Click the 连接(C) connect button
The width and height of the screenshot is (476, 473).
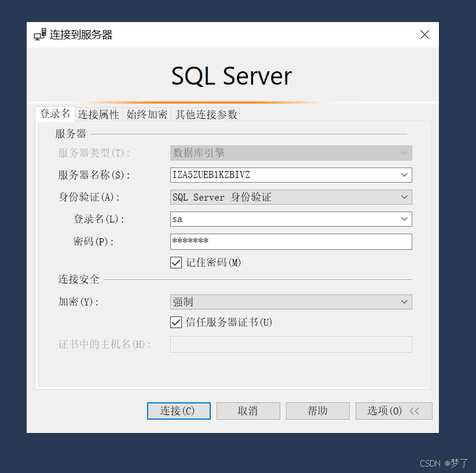[x=179, y=411]
